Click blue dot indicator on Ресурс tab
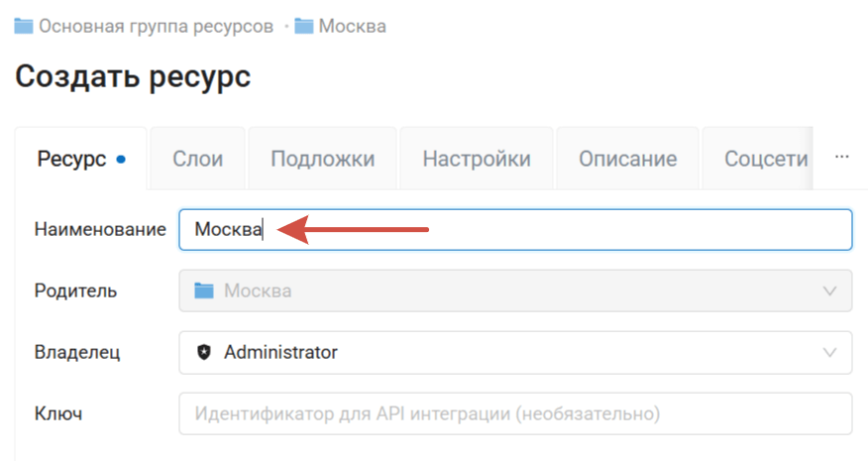This screenshot has height=461, width=868. tap(121, 159)
